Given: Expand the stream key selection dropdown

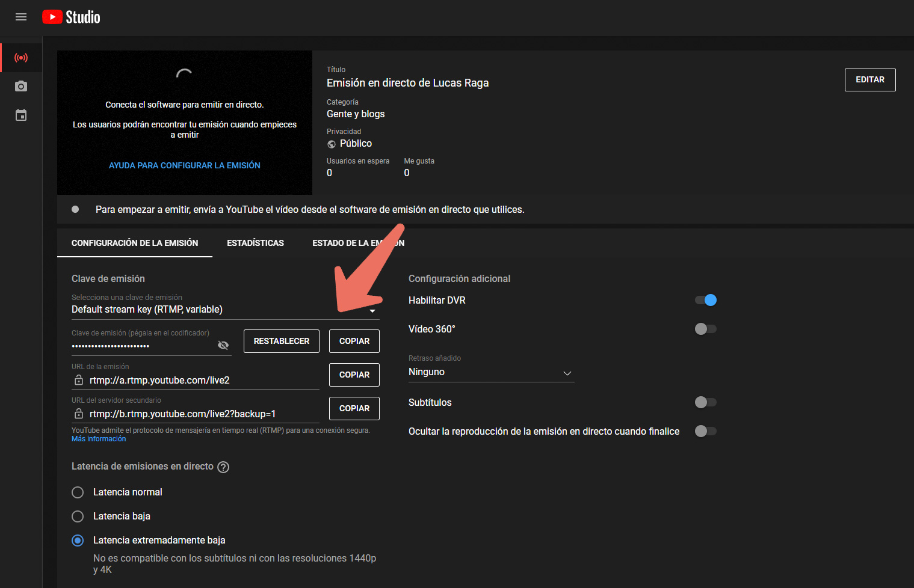Looking at the screenshot, I should point(226,310).
